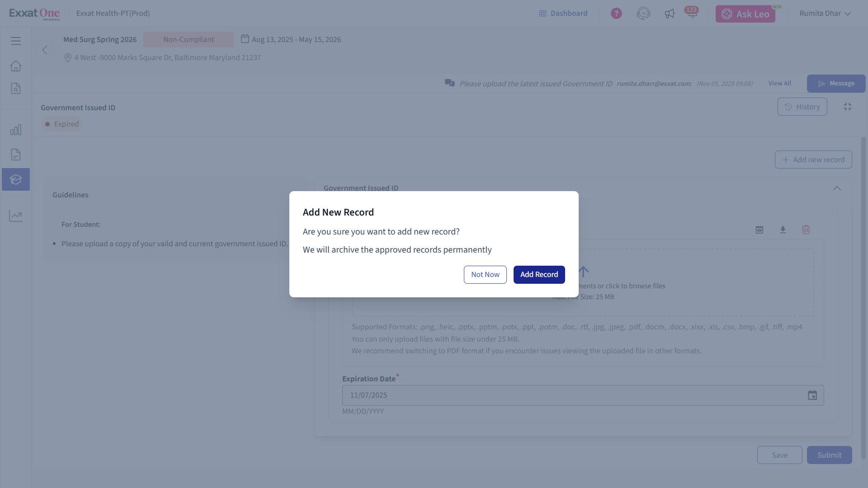
Task: Click the View All messages link
Action: 779,84
